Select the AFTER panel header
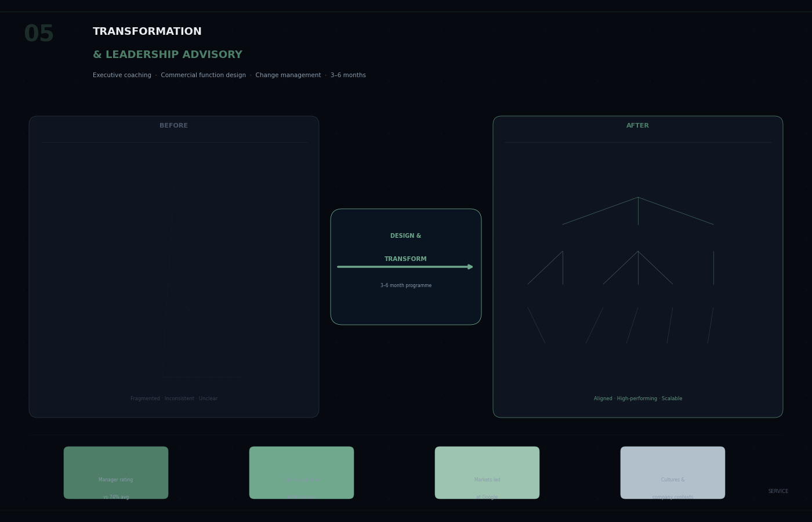Image resolution: width=812 pixels, height=522 pixels. point(638,126)
